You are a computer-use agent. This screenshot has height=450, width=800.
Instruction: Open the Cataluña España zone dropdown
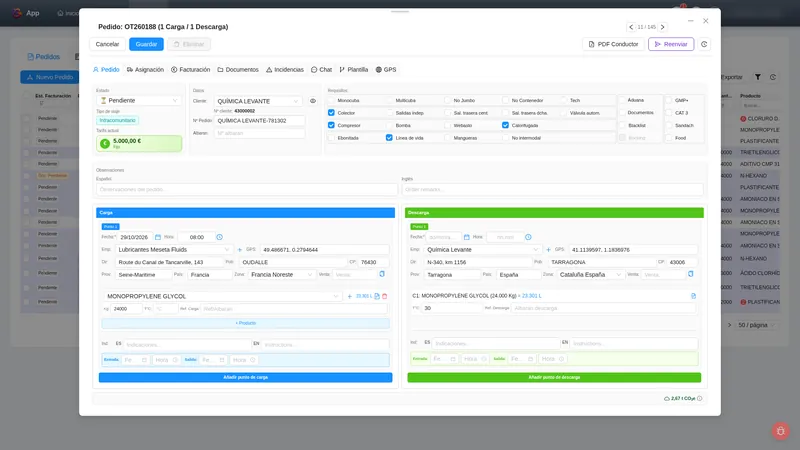pos(590,274)
